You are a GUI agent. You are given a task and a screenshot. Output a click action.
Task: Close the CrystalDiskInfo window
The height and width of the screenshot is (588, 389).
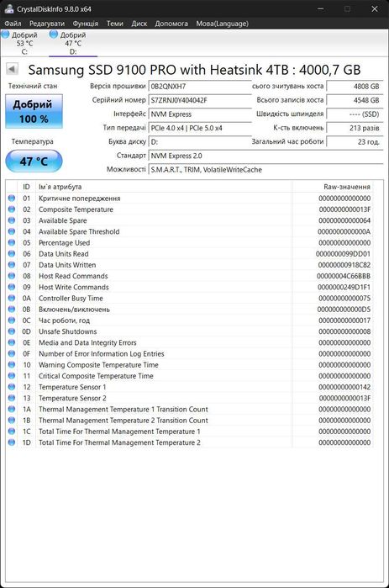(x=375, y=8)
